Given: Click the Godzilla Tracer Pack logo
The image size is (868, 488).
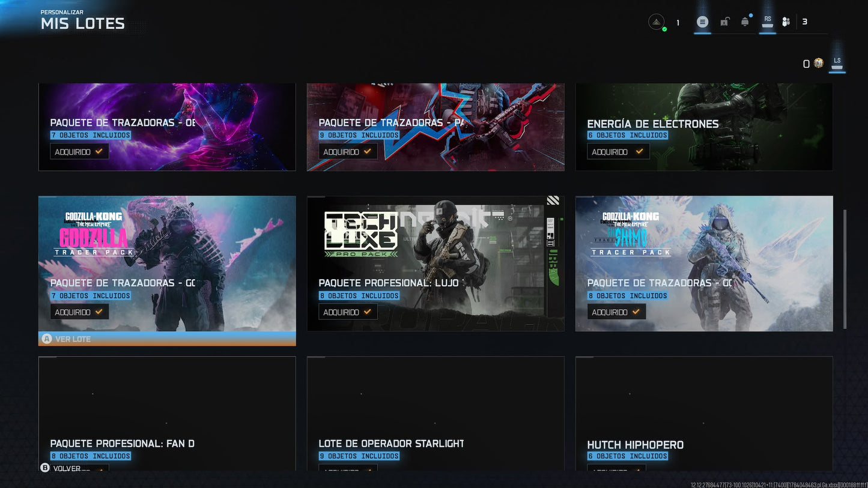Looking at the screenshot, I should (x=94, y=233).
